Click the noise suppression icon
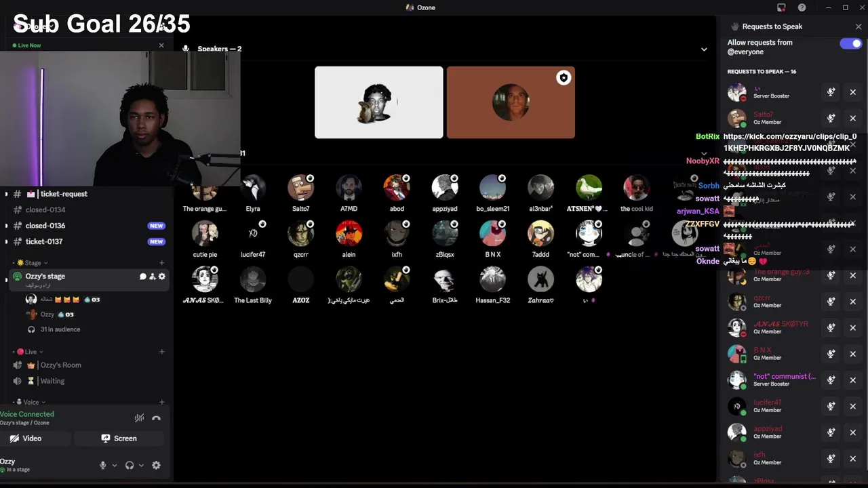Screen dimensions: 868x488 pyautogui.click(x=139, y=418)
